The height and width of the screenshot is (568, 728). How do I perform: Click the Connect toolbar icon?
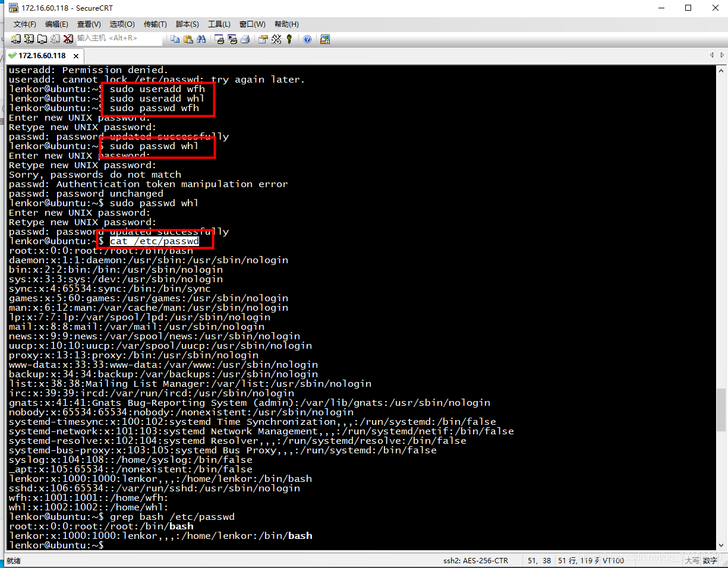(16, 39)
